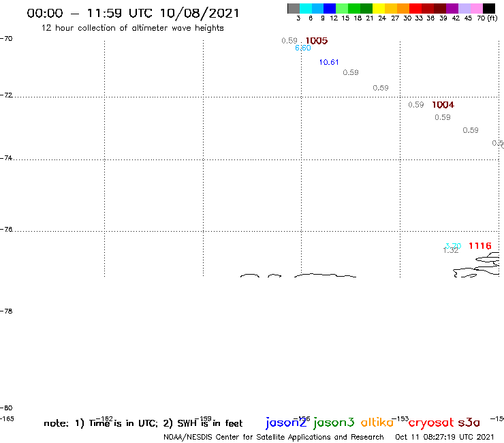Click the '0.59' value directly below 1004
This screenshot has height=443, width=504.
point(443,117)
